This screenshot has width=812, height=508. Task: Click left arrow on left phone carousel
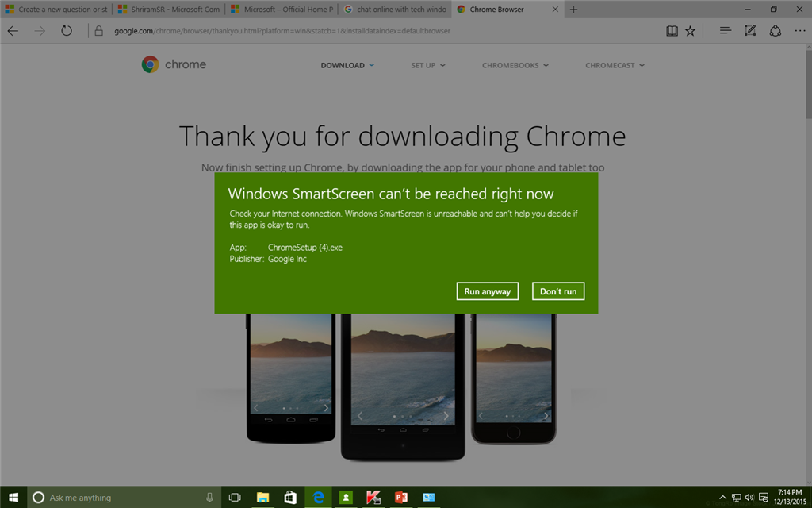coord(256,408)
